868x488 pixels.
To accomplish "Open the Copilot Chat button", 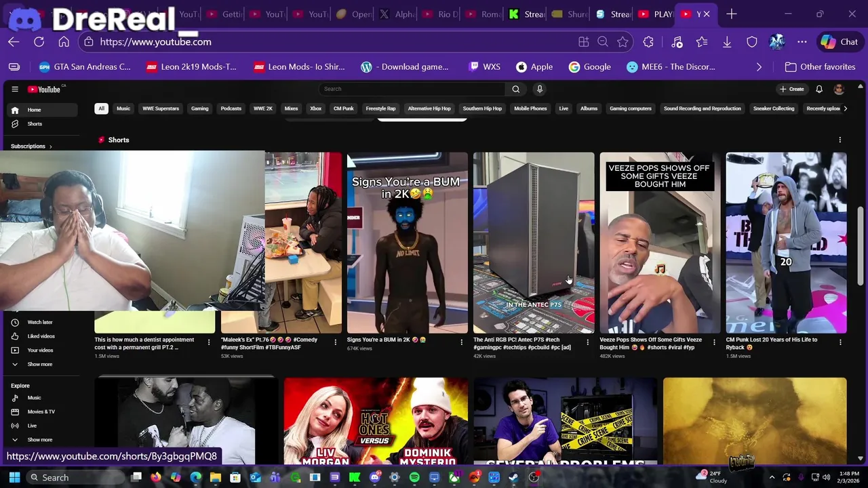I will [840, 42].
